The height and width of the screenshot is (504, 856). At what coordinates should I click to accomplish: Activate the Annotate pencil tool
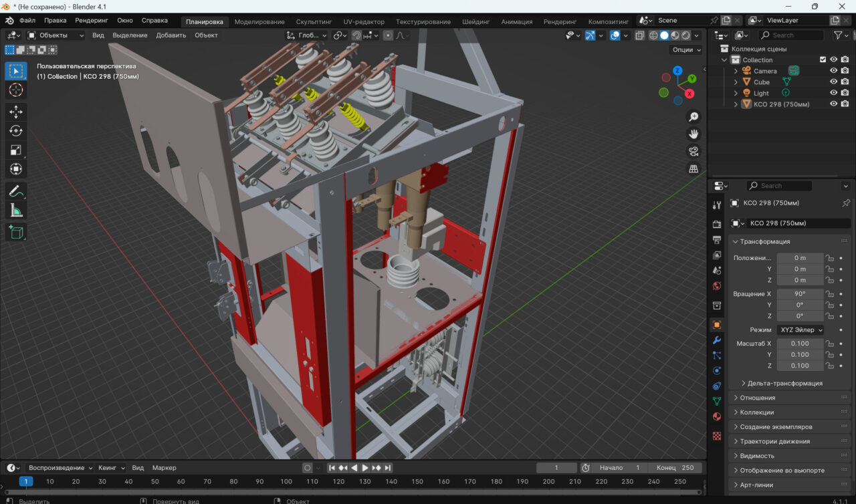coord(16,192)
